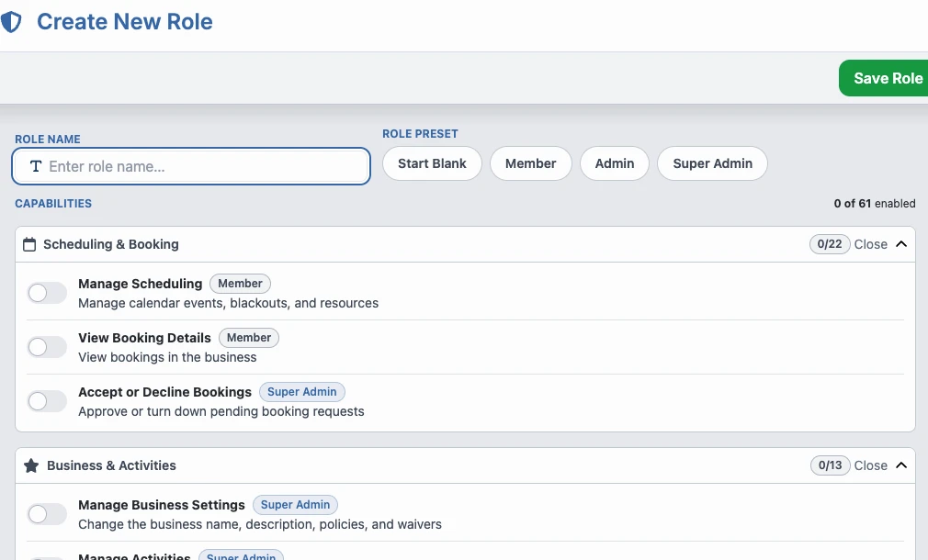Click the ROLE NAME label
The width and height of the screenshot is (928, 560).
click(x=48, y=140)
